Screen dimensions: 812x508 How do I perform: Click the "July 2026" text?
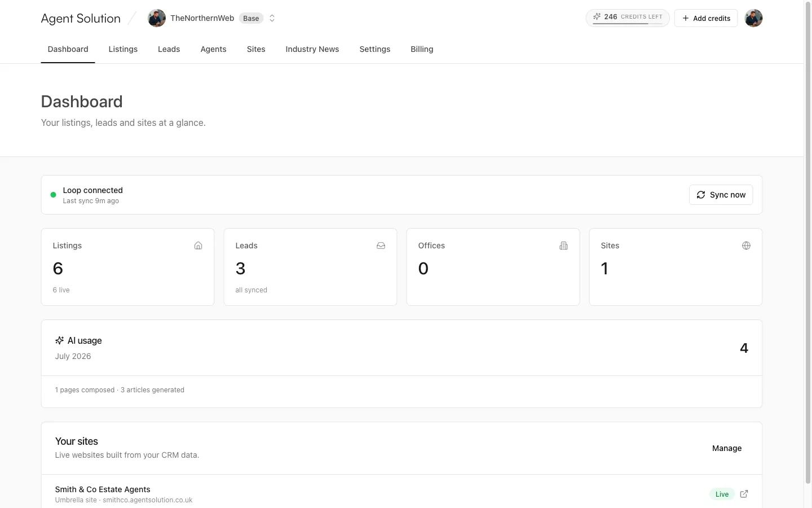(73, 356)
